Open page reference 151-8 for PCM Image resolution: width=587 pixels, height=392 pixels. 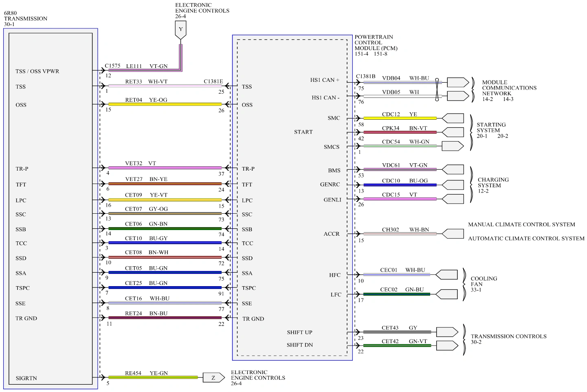380,54
